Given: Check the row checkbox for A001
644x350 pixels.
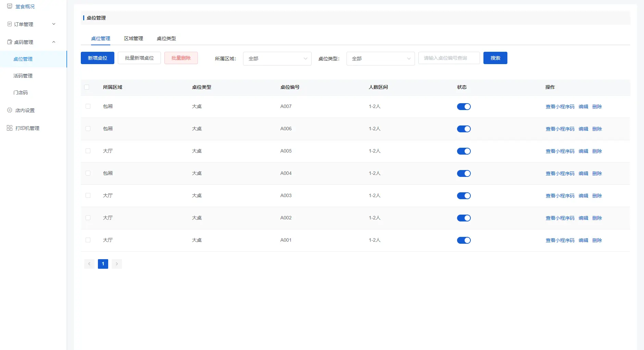Looking at the screenshot, I should (88, 240).
